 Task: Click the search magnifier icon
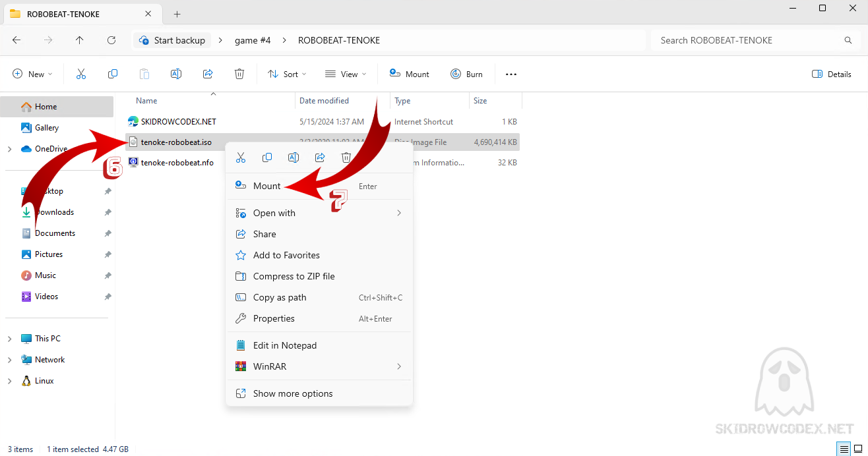tap(848, 40)
